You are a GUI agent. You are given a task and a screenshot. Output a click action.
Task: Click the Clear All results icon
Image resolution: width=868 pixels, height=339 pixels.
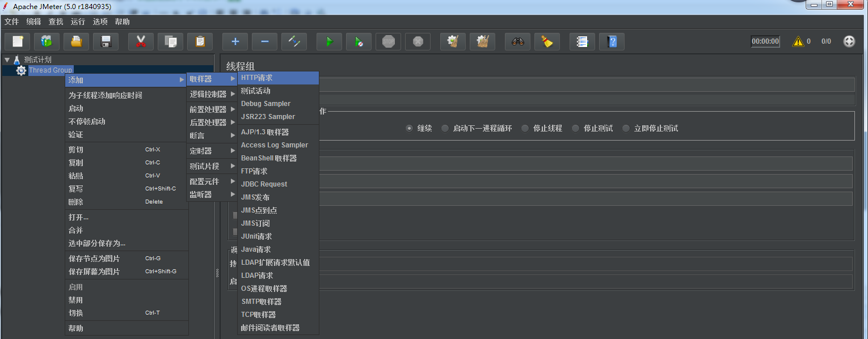pos(482,41)
